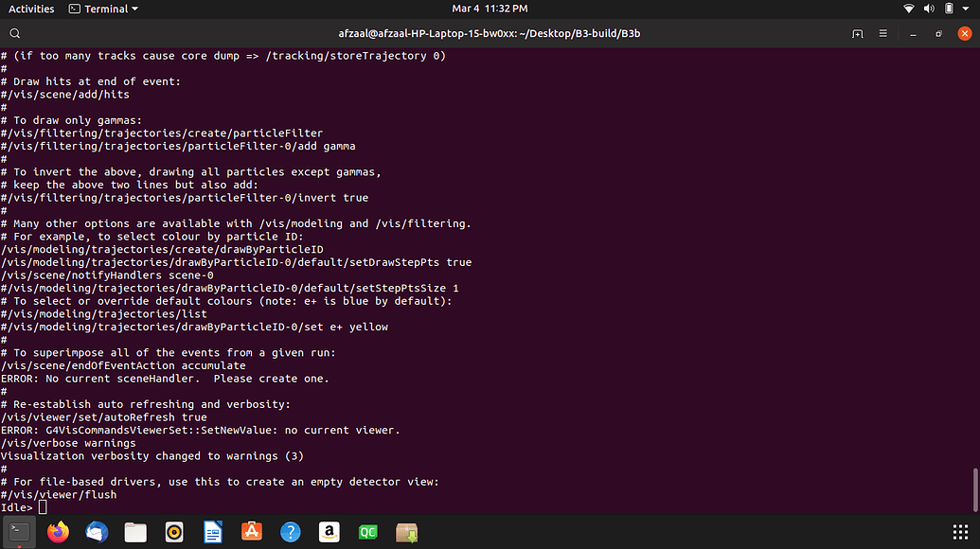Click '#/vis/viewer/flush' line
This screenshot has width=980, height=549.
click(59, 495)
